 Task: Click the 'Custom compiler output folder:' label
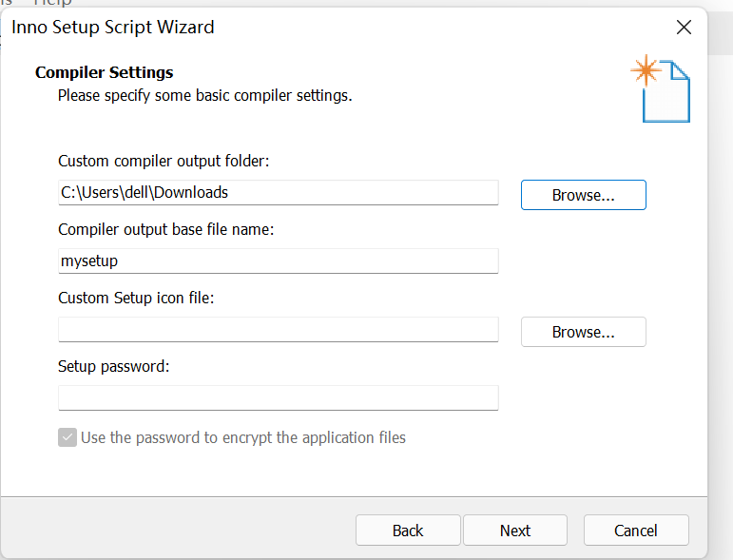[164, 161]
